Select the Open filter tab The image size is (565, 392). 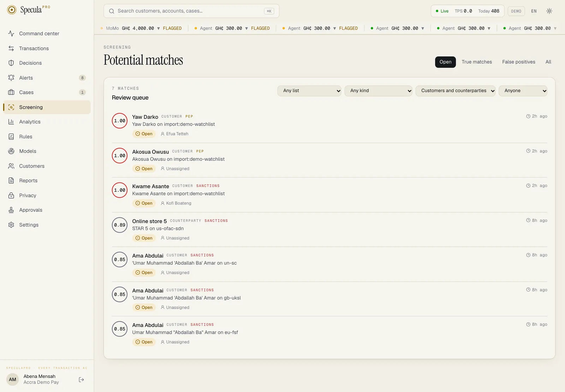(445, 62)
